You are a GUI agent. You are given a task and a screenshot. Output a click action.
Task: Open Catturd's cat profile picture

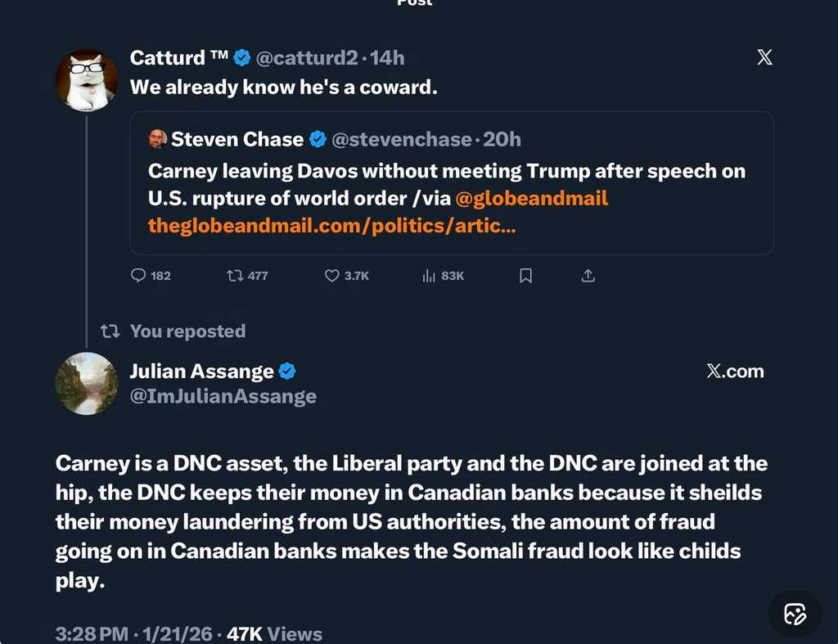[87, 79]
